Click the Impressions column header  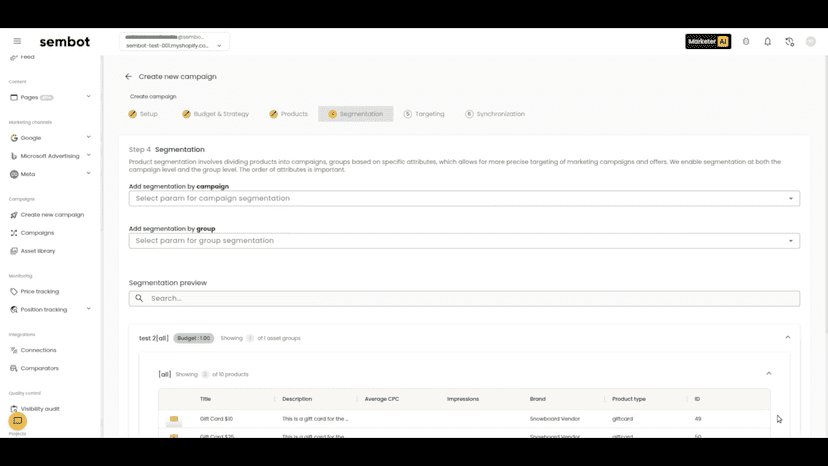point(463,399)
